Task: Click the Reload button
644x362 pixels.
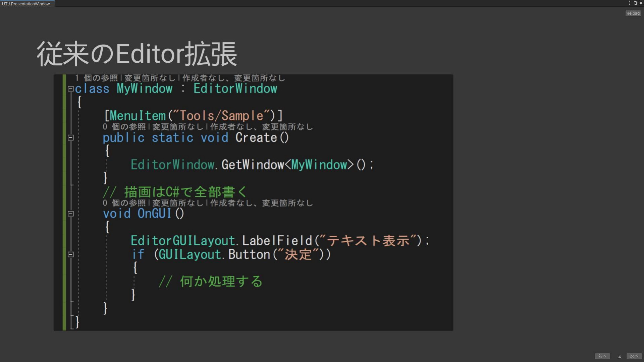Action: pyautogui.click(x=633, y=13)
